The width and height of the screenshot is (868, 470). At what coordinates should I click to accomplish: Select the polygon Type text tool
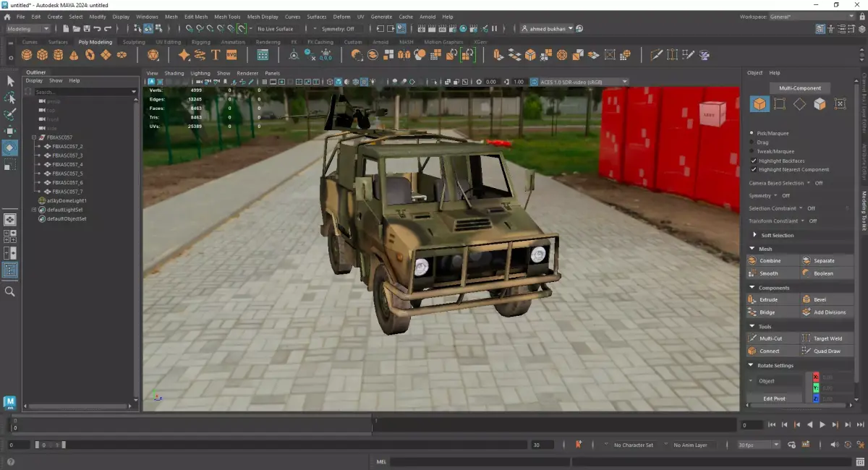click(216, 55)
